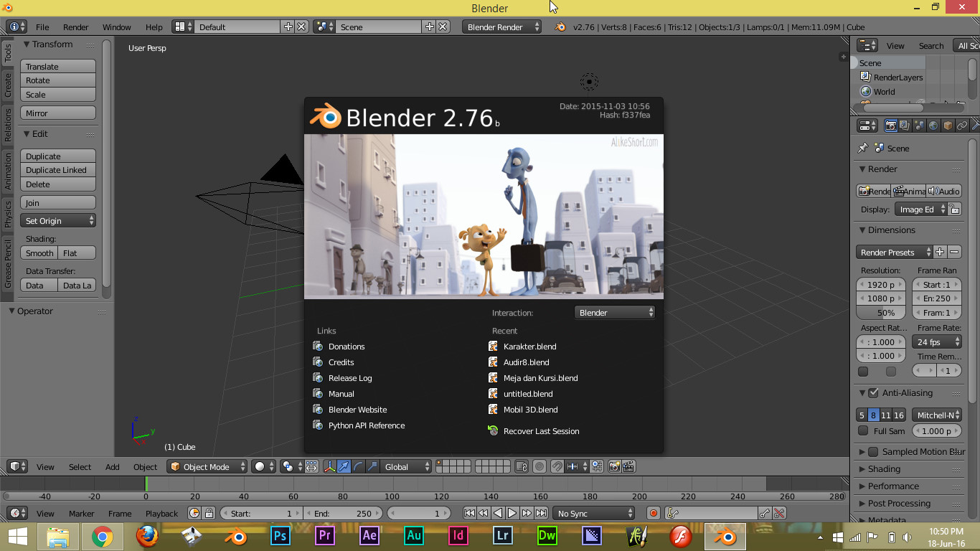Screen dimensions: 980x551
Task: Open the Scene properties tab icon
Action: click(x=919, y=126)
